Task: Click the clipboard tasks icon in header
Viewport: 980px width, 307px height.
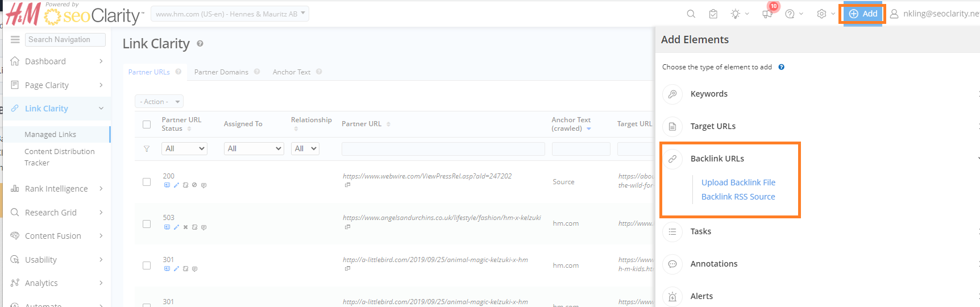Action: click(x=713, y=14)
